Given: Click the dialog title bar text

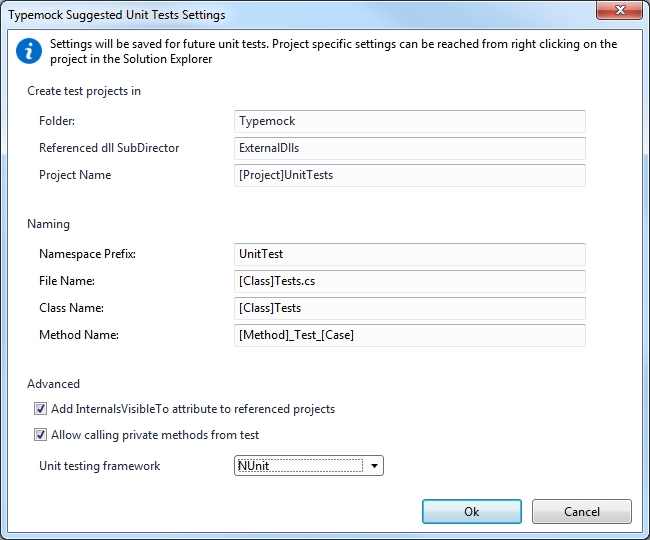Looking at the screenshot, I should (x=117, y=15).
